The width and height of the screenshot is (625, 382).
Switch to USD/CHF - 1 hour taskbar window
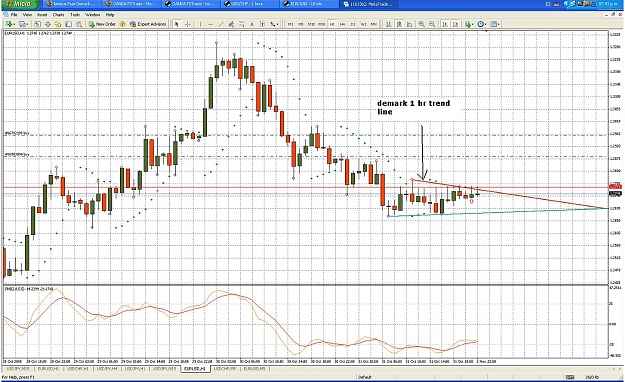(x=249, y=4)
